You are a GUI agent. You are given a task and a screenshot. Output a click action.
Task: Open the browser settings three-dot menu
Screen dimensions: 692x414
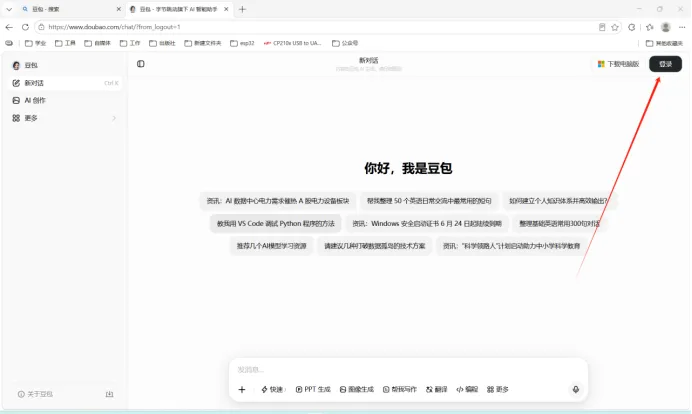pyautogui.click(x=682, y=27)
